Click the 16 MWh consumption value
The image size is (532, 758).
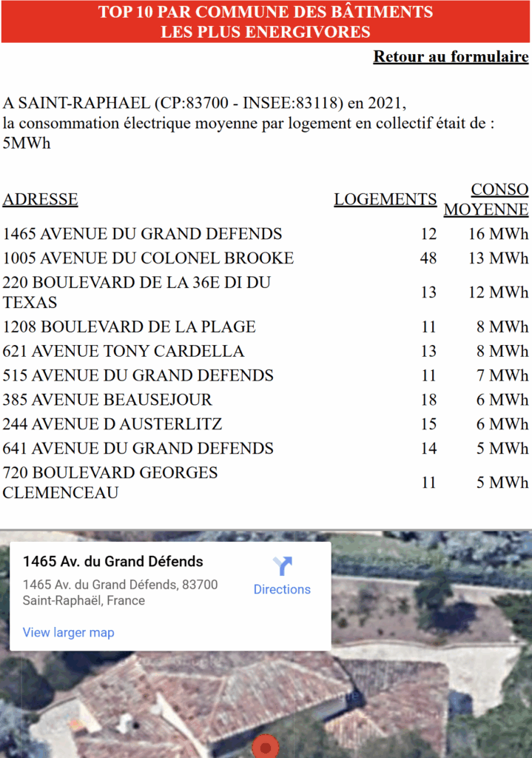point(498,233)
